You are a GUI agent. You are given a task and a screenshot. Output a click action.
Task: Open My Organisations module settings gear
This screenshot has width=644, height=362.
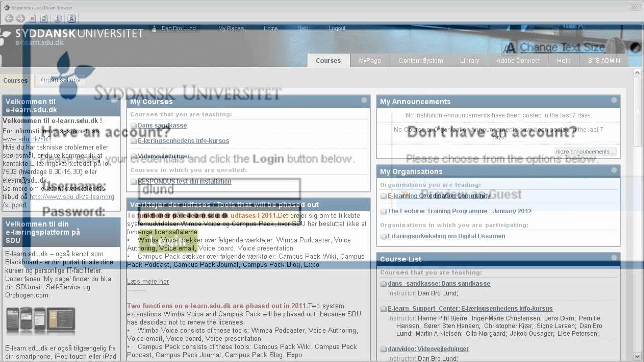[x=614, y=170]
